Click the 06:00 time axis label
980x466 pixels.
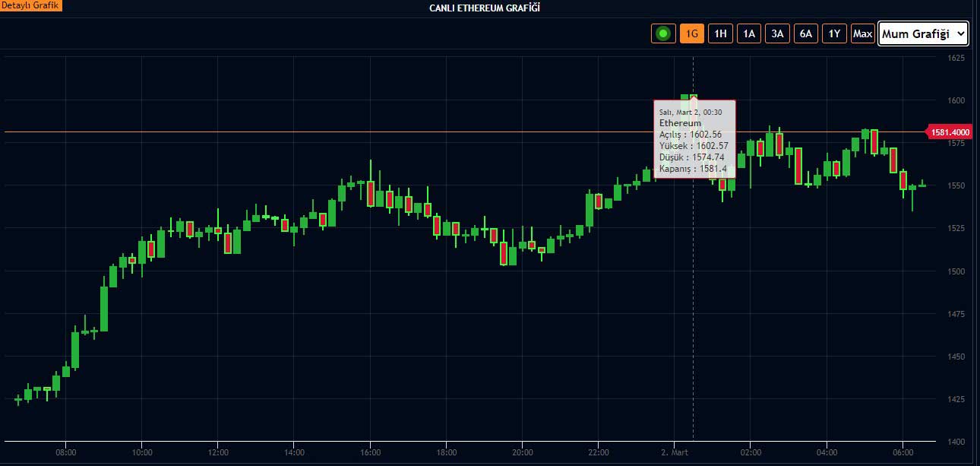point(903,452)
